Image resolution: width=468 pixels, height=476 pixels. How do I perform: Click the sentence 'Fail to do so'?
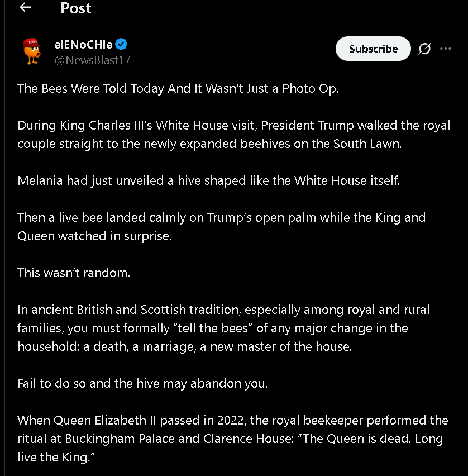142,384
